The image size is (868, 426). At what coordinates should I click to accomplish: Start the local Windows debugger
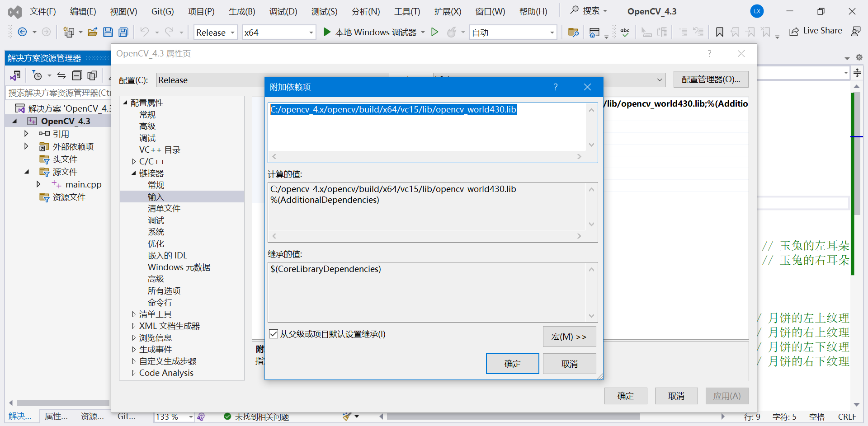370,32
